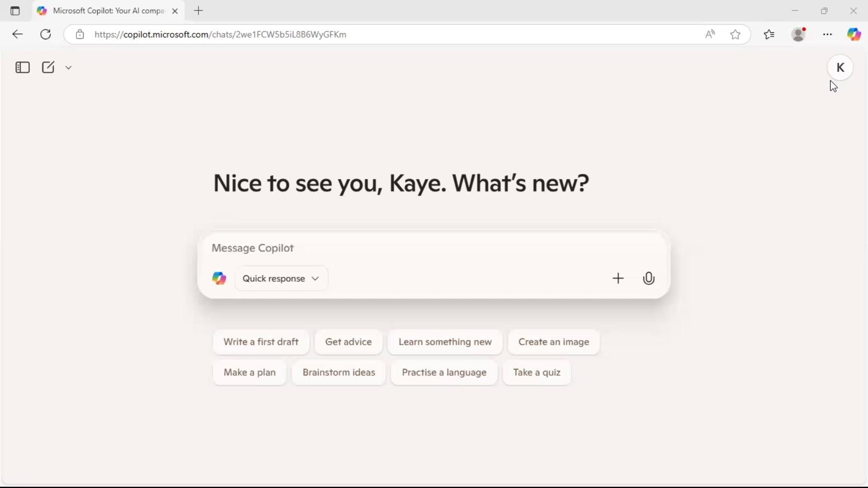Add this page to favorites star
868x488 pixels.
click(x=736, y=34)
